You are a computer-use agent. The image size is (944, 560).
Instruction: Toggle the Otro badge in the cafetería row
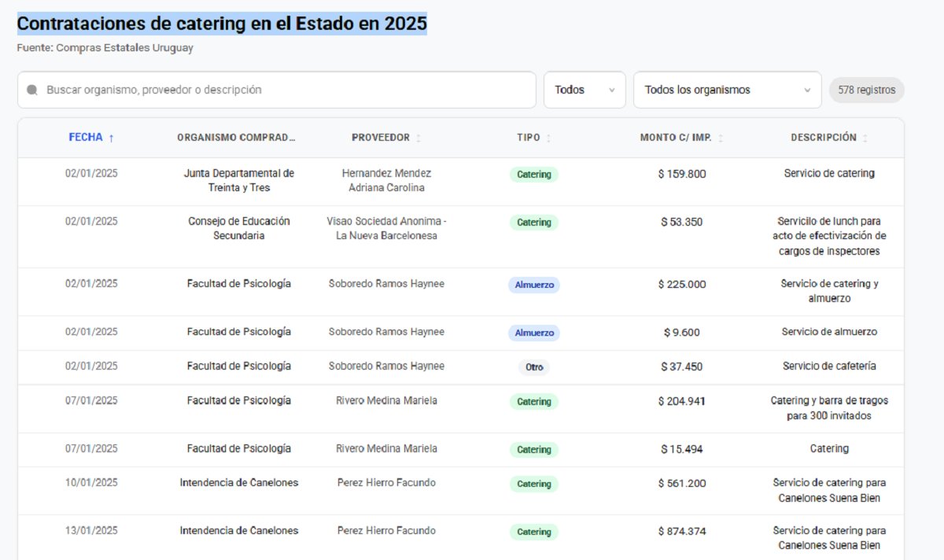534,366
